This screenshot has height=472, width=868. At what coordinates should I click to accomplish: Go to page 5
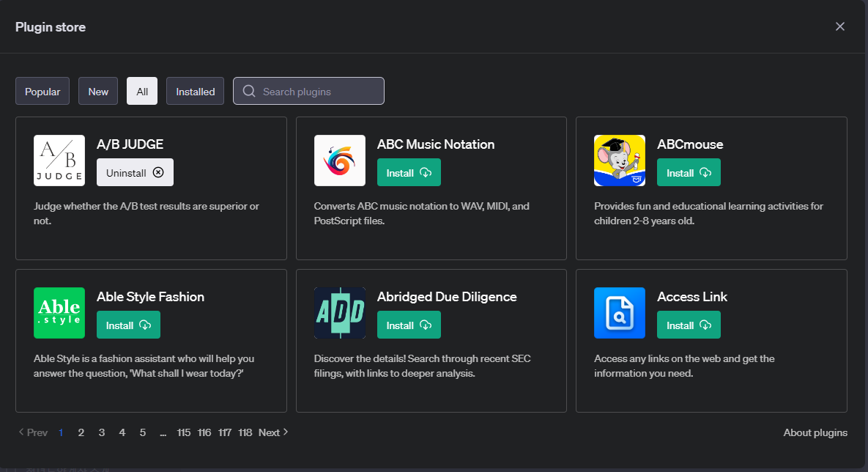coord(143,432)
